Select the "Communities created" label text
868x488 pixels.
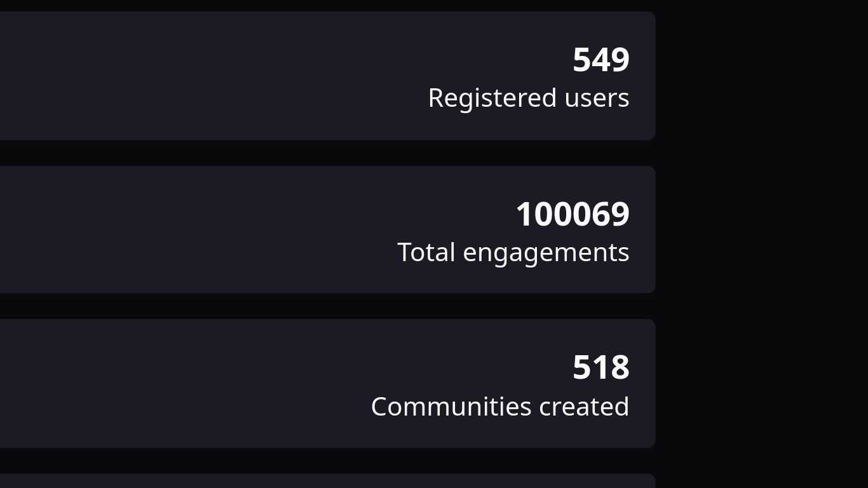500,407
